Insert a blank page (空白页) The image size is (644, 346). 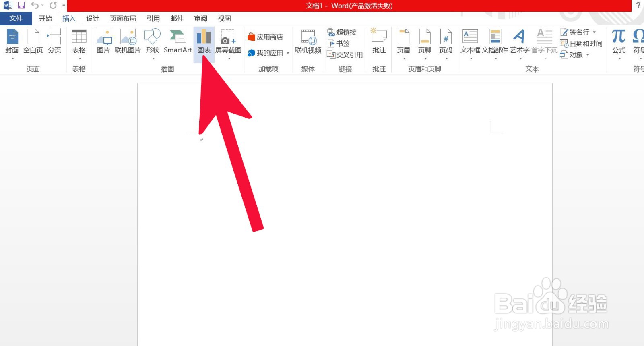tap(33, 42)
